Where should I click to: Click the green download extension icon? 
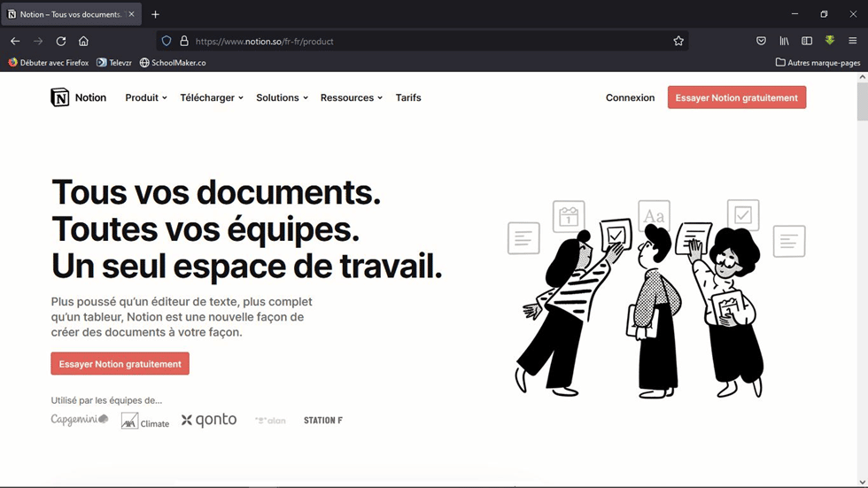click(830, 41)
